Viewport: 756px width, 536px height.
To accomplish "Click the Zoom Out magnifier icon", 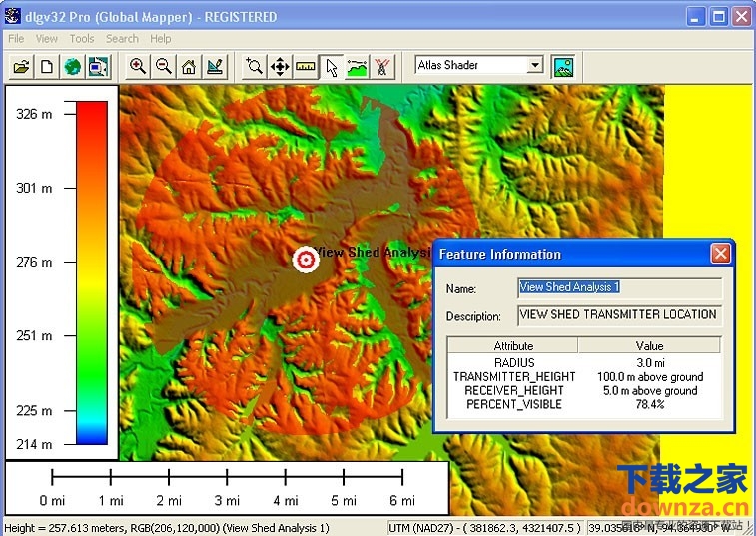I will 163,67.
